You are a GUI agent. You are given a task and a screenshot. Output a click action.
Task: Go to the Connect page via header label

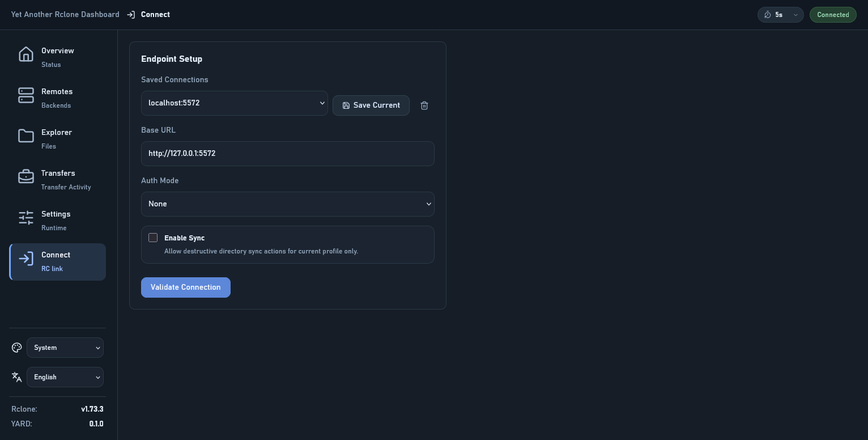coord(155,15)
